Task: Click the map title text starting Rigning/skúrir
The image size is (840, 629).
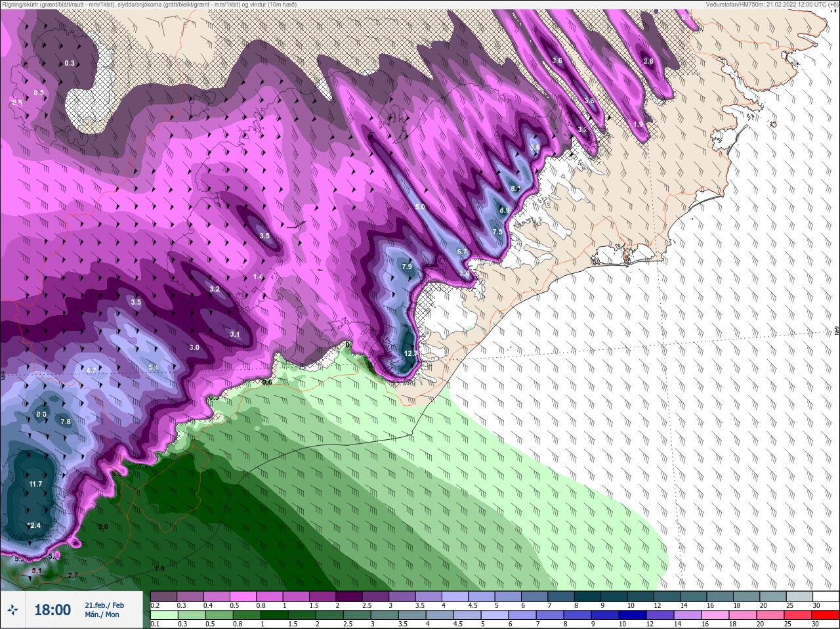Action: point(149,4)
